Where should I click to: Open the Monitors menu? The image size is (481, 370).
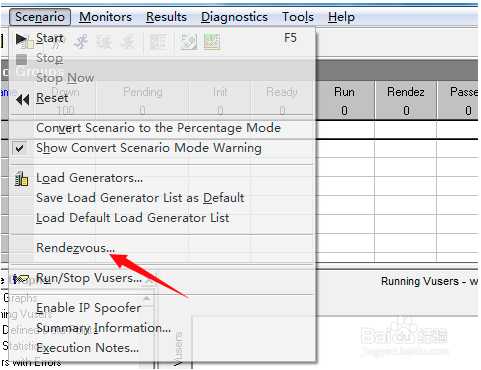click(x=105, y=17)
